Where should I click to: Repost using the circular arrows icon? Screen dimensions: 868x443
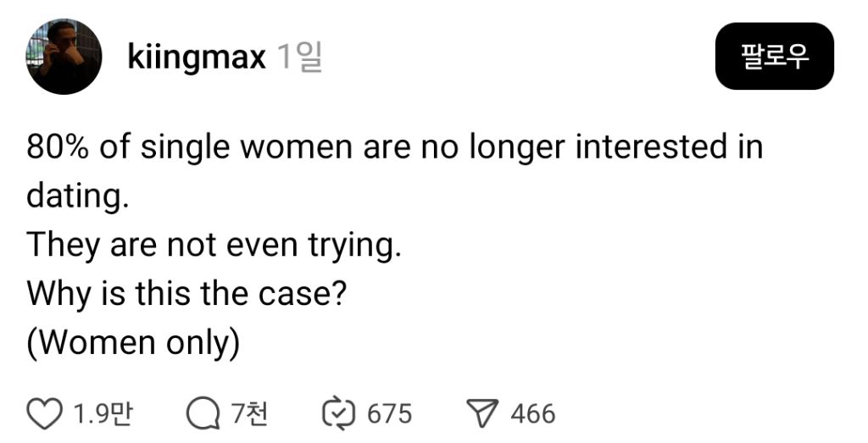[x=340, y=413]
